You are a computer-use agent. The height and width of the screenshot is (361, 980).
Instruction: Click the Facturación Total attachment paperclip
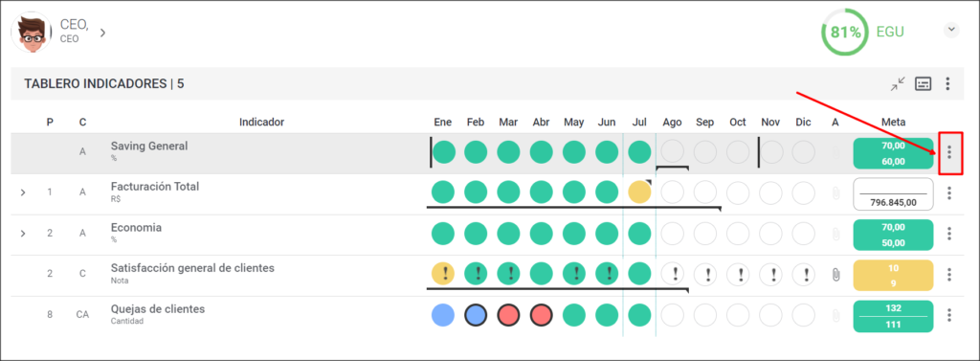(835, 192)
